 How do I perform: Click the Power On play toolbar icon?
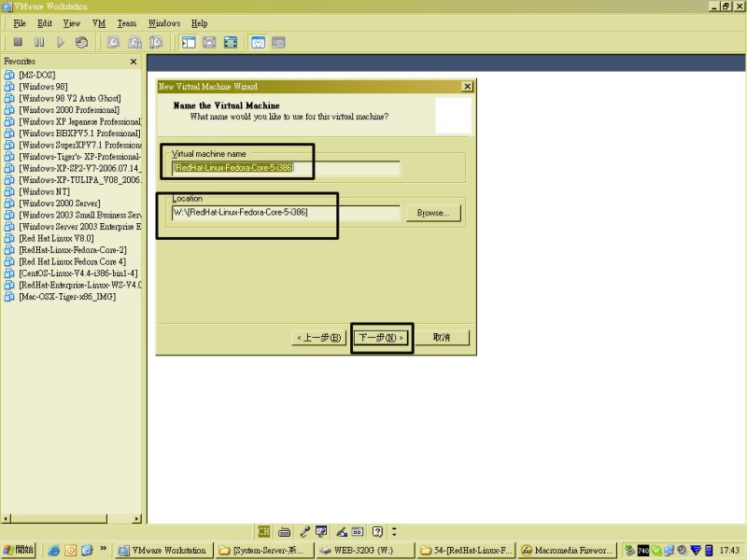[61, 42]
